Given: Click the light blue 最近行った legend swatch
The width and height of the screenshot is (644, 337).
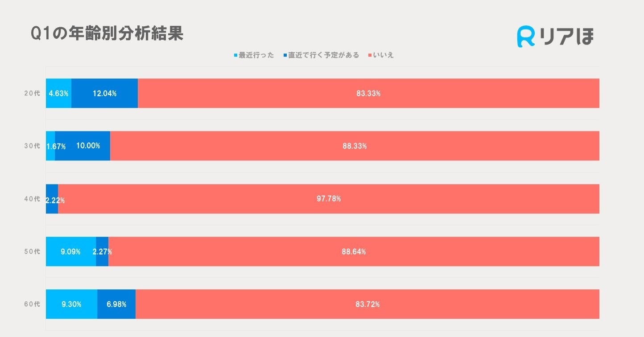Looking at the screenshot, I should click(x=236, y=56).
